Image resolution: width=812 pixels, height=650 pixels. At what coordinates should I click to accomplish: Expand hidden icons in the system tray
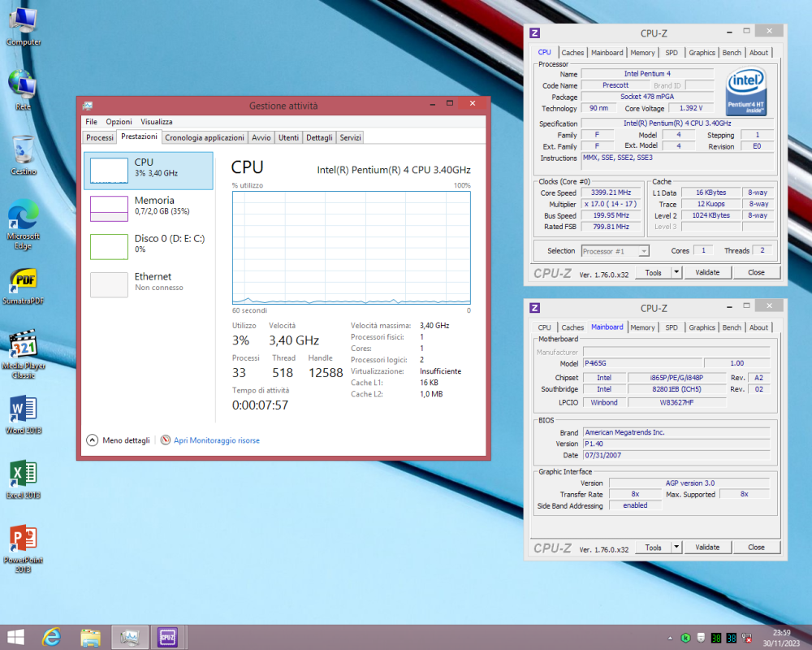coord(670,638)
